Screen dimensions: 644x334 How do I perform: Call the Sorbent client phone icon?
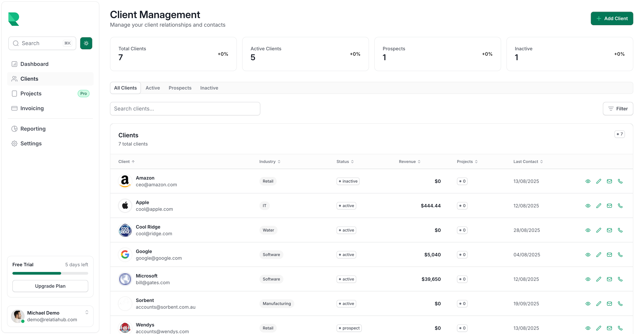pos(620,304)
